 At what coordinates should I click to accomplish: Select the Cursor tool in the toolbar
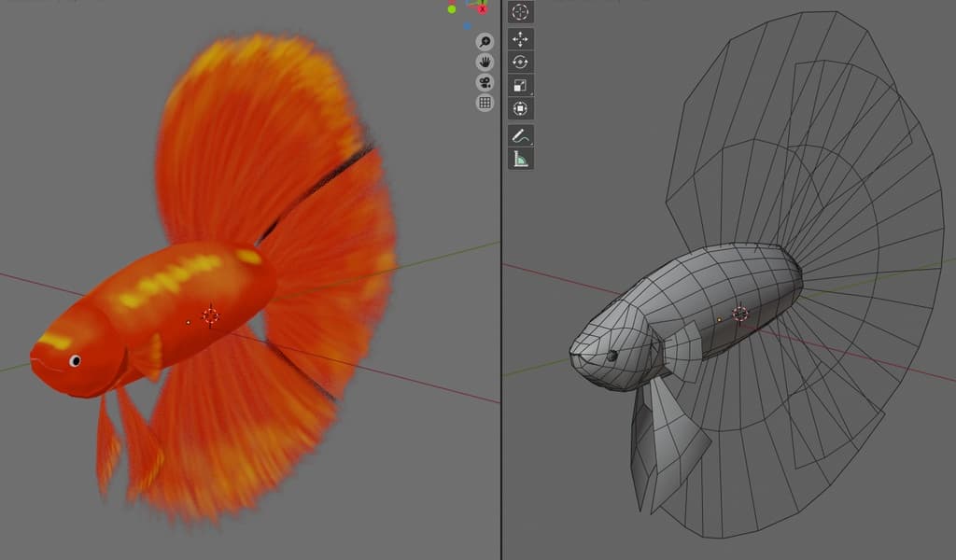pos(520,11)
